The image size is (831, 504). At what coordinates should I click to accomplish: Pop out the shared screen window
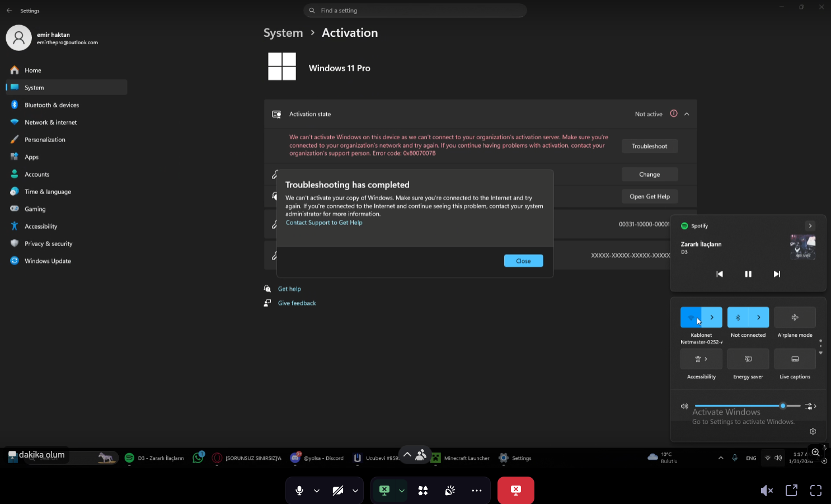[791, 491]
